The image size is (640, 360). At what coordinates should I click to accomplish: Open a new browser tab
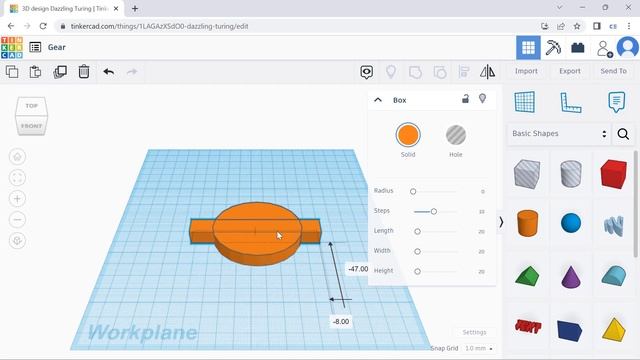pyautogui.click(x=135, y=8)
